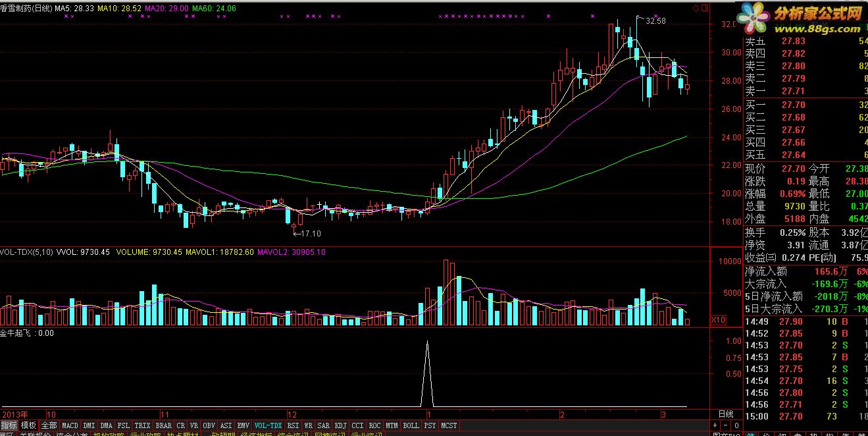Viewport: 868px width, 436px height.
Task: Click the 2013年 time axis label
Action: pyautogui.click(x=15, y=415)
